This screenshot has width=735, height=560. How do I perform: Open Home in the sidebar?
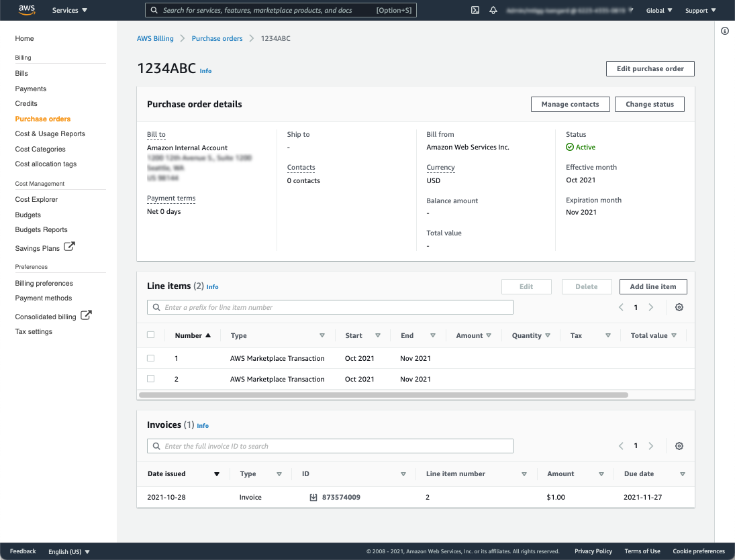pyautogui.click(x=24, y=38)
